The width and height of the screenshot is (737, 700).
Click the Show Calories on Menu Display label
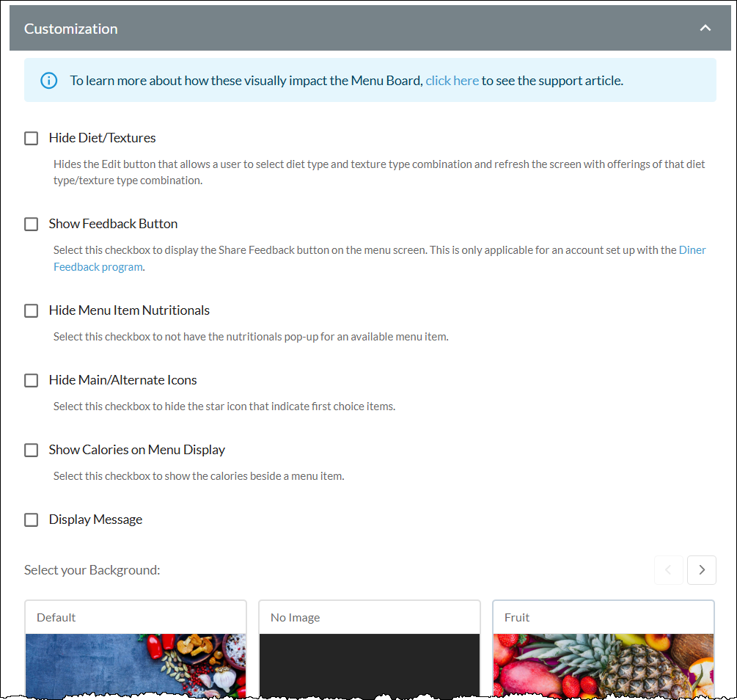(x=137, y=450)
